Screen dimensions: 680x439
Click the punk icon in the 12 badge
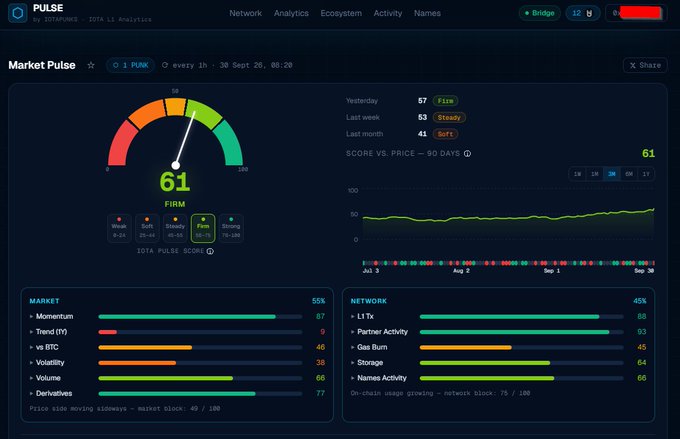pyautogui.click(x=589, y=13)
